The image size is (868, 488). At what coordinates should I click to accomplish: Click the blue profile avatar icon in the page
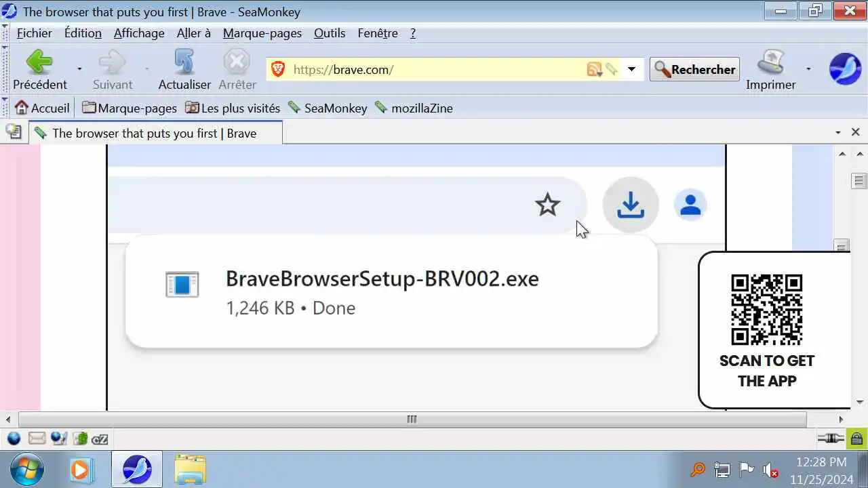[690, 205]
